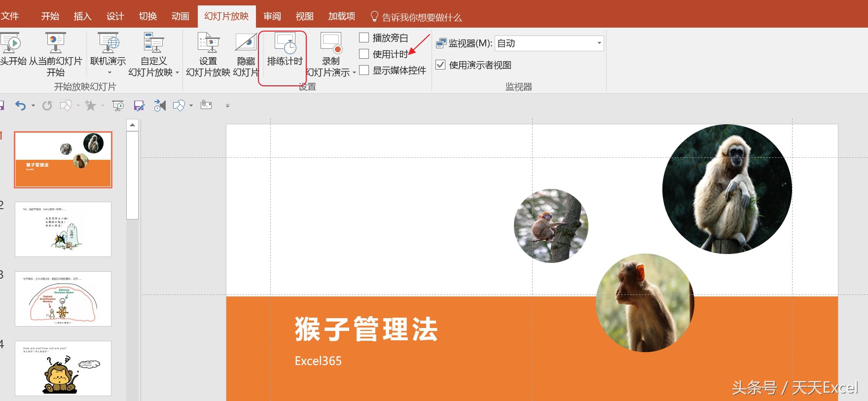Viewport: 868px width, 401px height.
Task: Click the greyed redo arrow icon
Action: 47,106
